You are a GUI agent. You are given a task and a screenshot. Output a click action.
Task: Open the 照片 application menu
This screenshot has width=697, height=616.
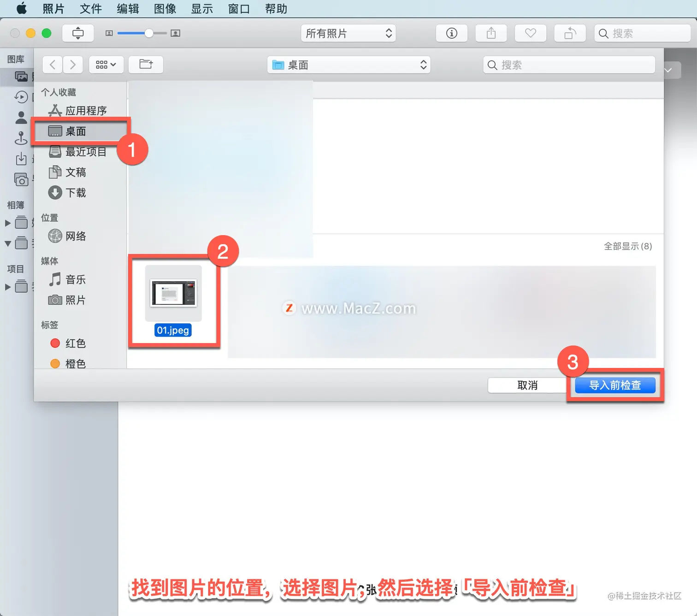click(53, 9)
